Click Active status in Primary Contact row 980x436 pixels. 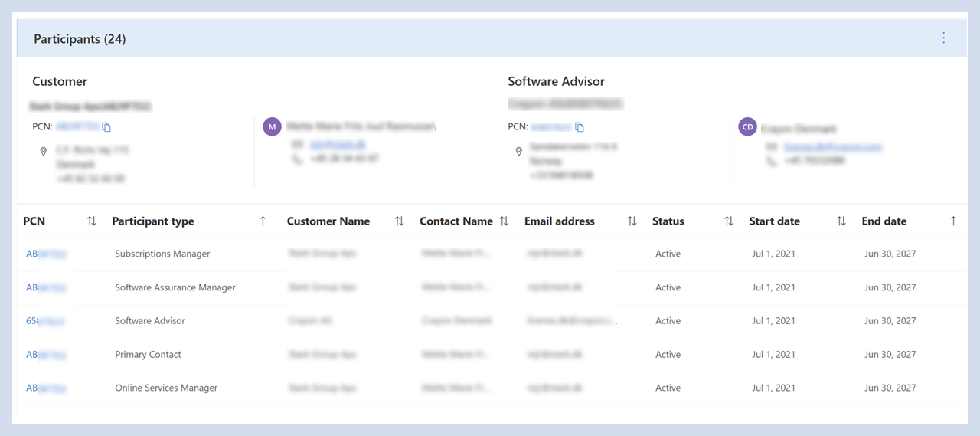tap(668, 355)
